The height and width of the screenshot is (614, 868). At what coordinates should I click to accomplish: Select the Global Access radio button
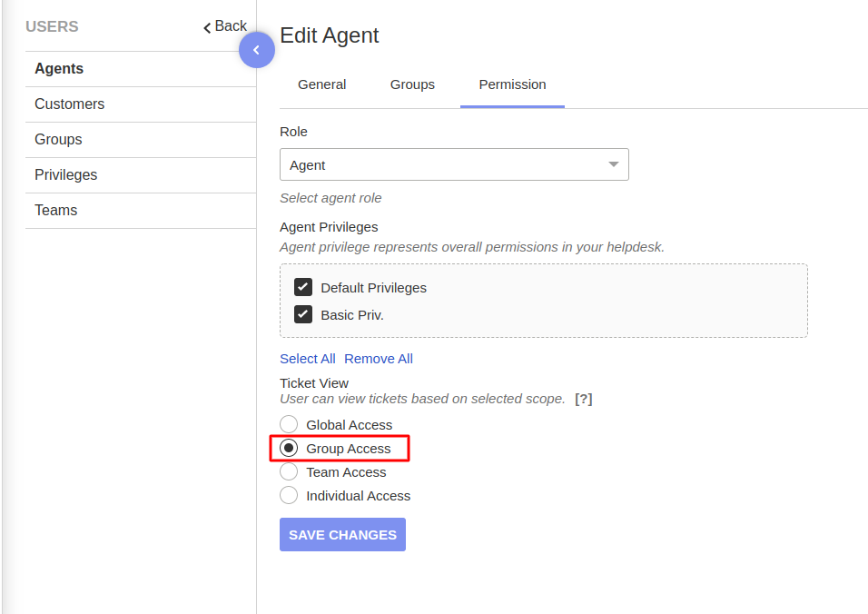[289, 423]
